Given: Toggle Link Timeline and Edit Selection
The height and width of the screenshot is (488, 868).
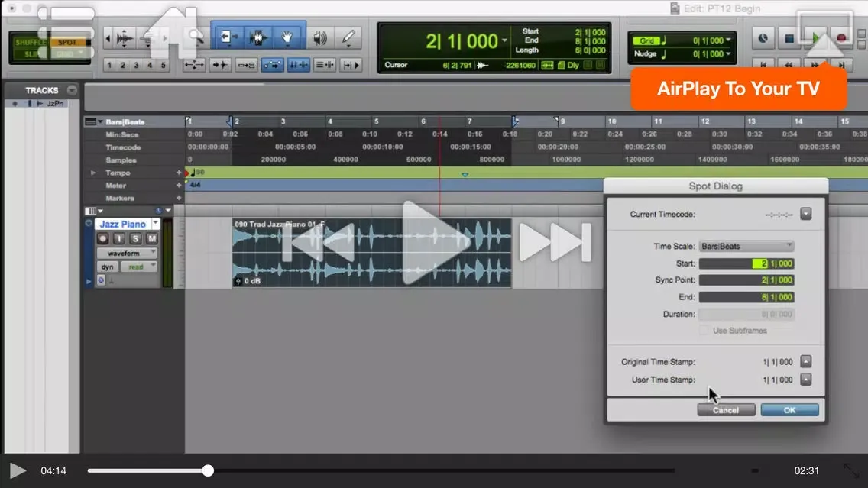Looking at the screenshot, I should [x=298, y=65].
